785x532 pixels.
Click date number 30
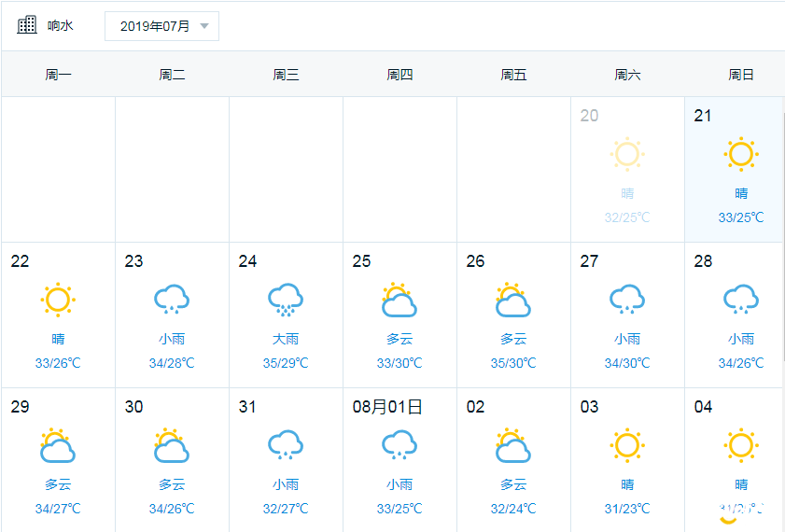[x=133, y=407]
